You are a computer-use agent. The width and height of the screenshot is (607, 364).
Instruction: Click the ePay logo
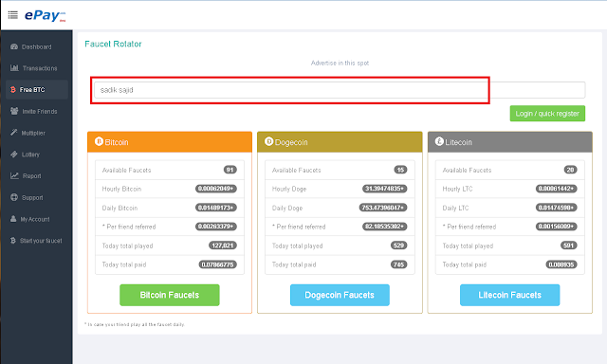[x=45, y=15]
